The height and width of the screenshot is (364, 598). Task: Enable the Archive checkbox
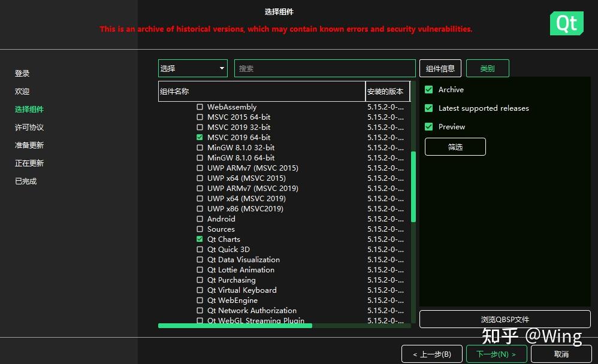429,89
